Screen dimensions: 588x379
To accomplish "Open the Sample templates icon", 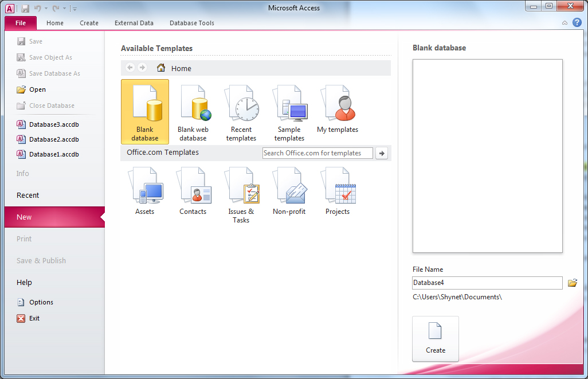I will pos(289,112).
